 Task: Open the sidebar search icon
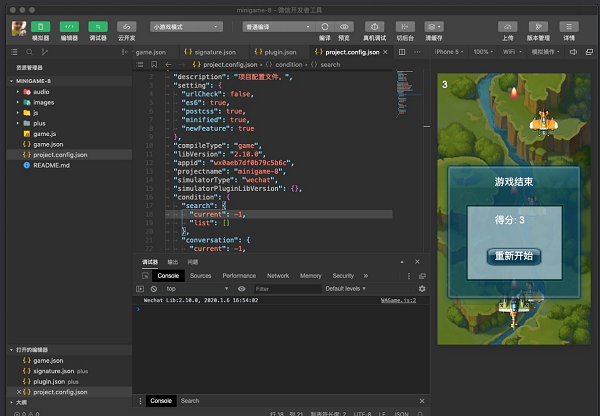click(29, 52)
